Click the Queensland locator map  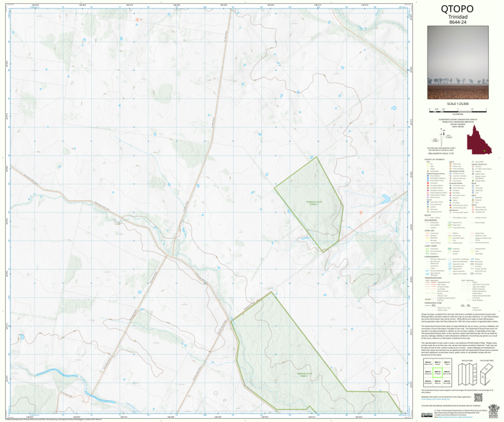[479, 140]
